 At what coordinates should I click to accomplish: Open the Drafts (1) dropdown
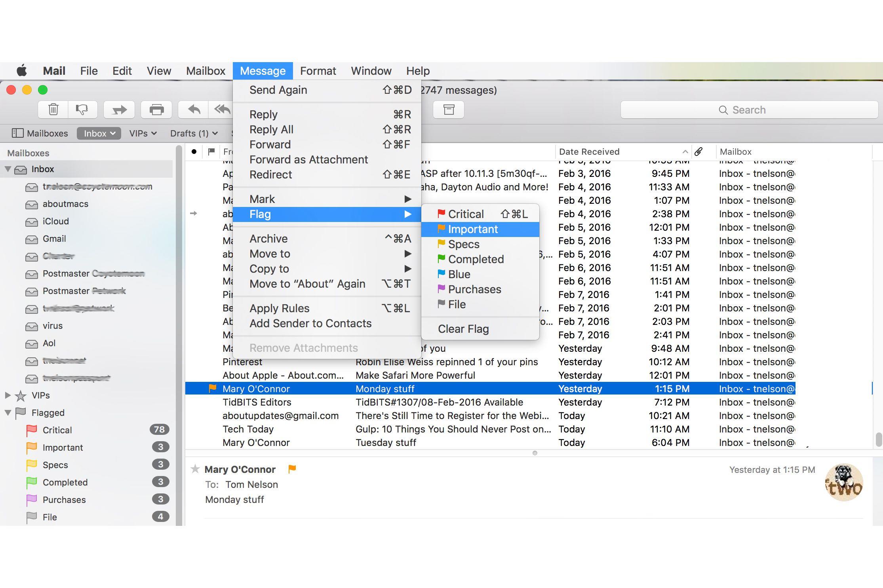194,133
